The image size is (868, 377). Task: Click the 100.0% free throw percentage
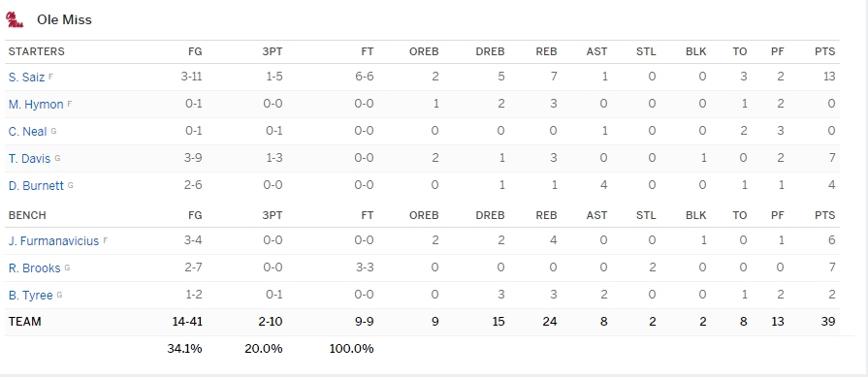click(351, 349)
